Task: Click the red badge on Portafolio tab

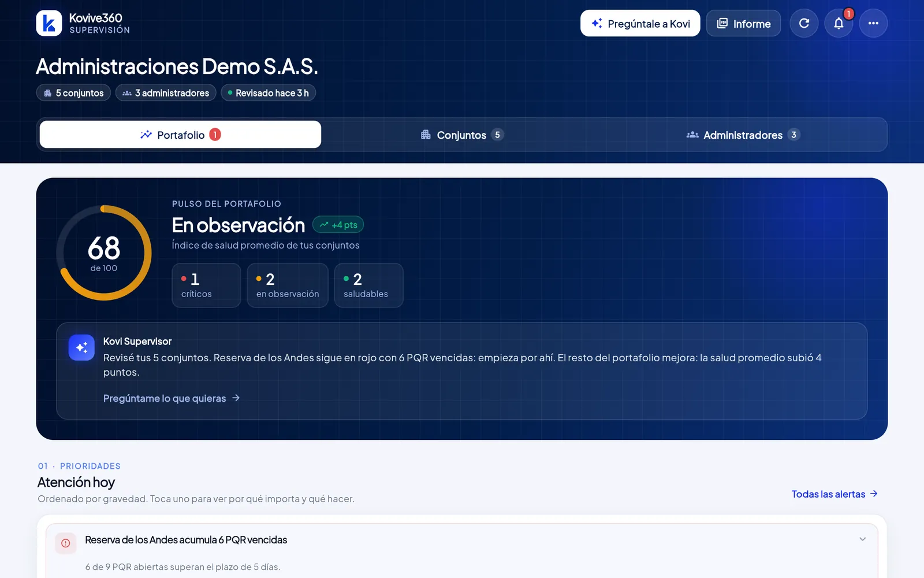Action: point(215,135)
